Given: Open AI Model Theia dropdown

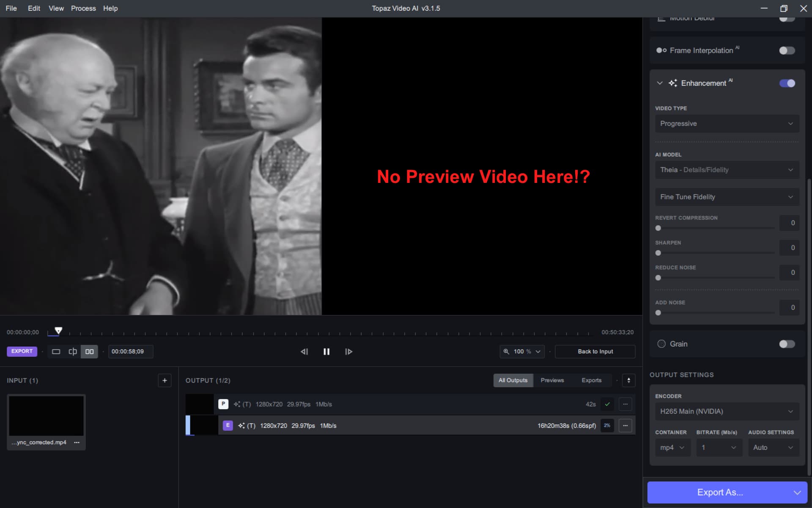Looking at the screenshot, I should click(x=727, y=170).
